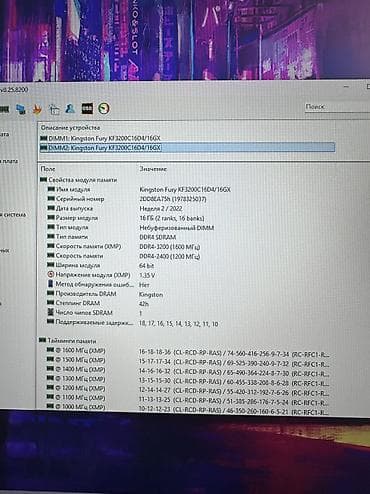Select the Производитель DRAM row

(105, 294)
